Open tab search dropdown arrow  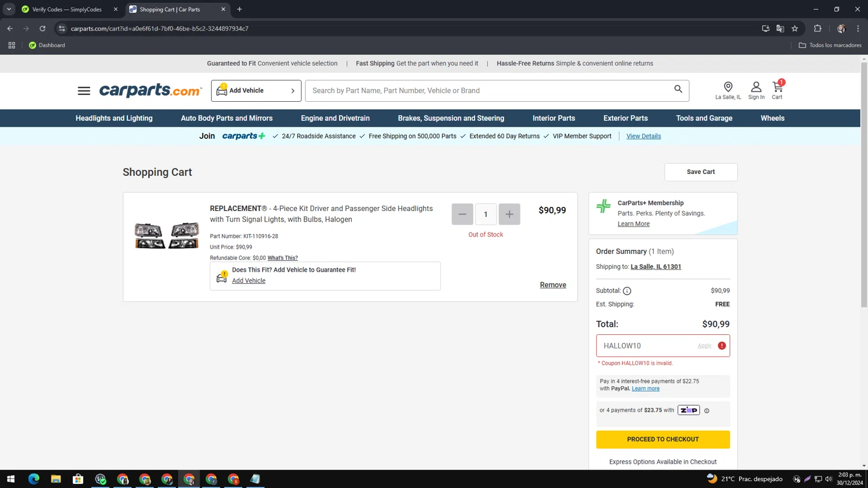(9, 9)
